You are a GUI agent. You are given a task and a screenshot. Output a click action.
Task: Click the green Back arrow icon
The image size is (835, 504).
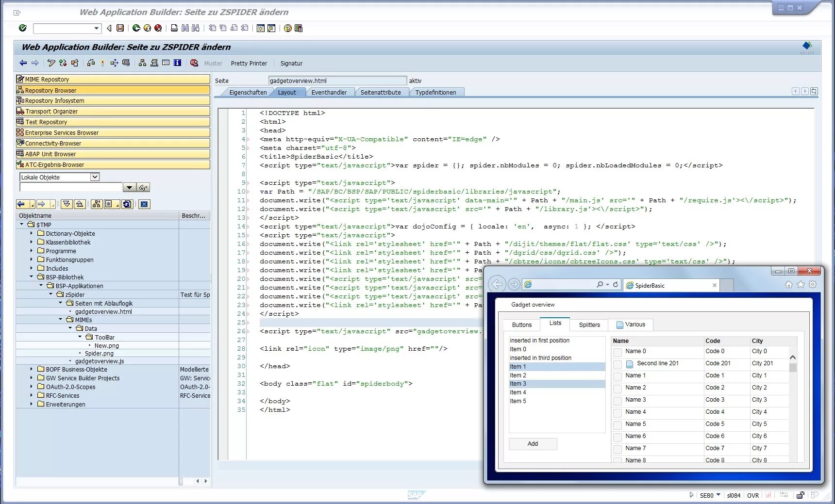136,28
